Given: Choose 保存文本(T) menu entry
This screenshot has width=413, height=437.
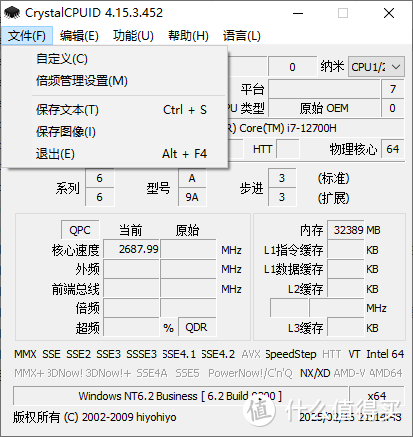Looking at the screenshot, I should click(x=115, y=110).
